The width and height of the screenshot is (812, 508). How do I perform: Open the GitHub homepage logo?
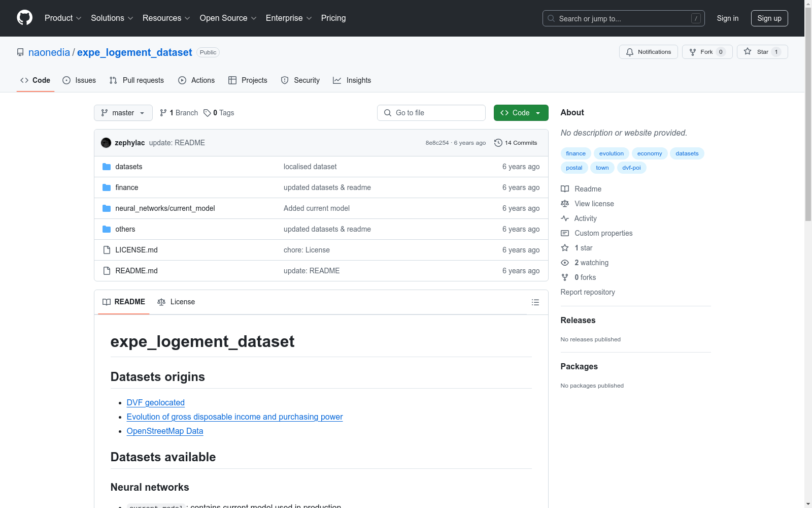click(24, 18)
